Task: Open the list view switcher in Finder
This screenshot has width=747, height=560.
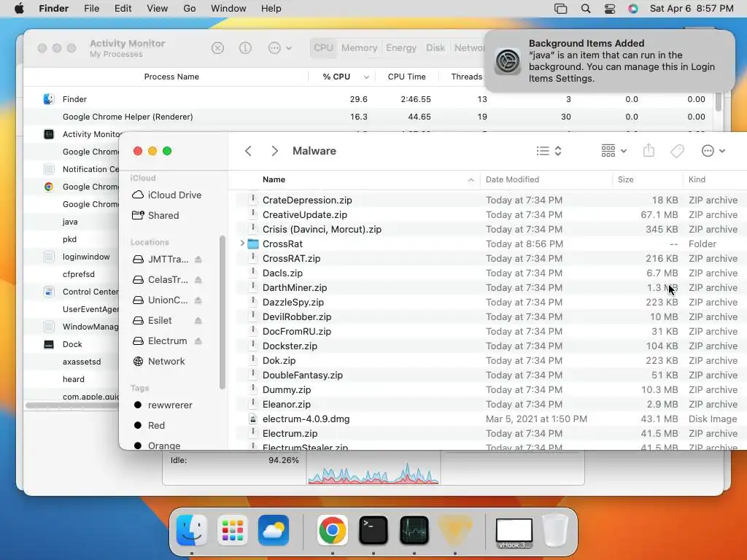Action: (x=549, y=151)
